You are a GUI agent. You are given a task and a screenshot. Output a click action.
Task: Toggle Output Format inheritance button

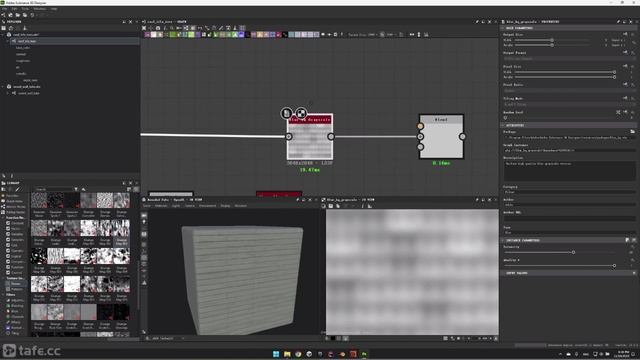click(625, 52)
